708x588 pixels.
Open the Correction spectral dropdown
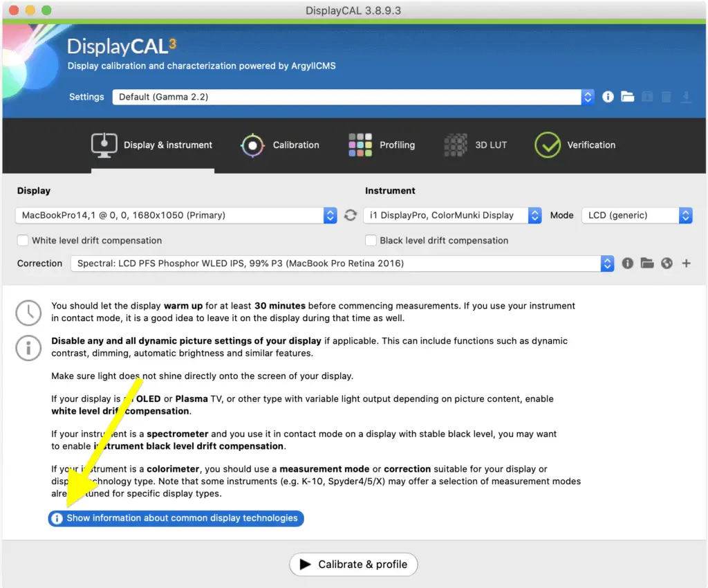tap(342, 264)
